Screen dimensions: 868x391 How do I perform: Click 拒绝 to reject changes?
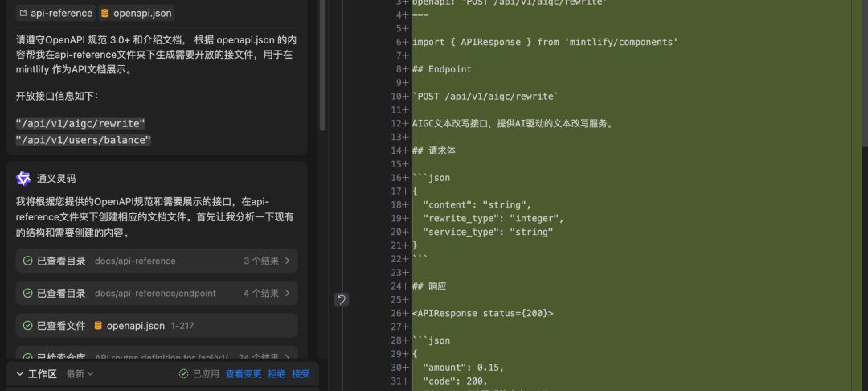(276, 374)
